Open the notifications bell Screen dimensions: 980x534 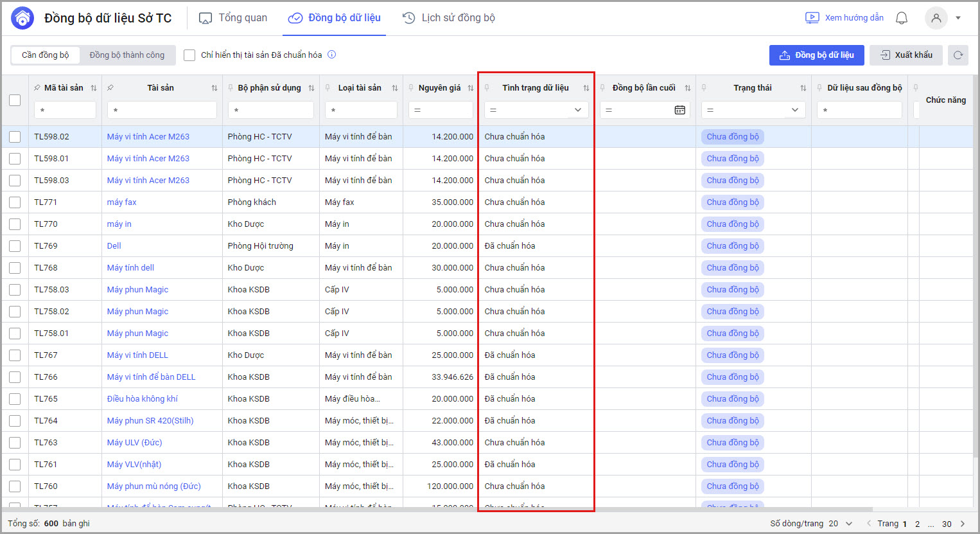[x=902, y=18]
